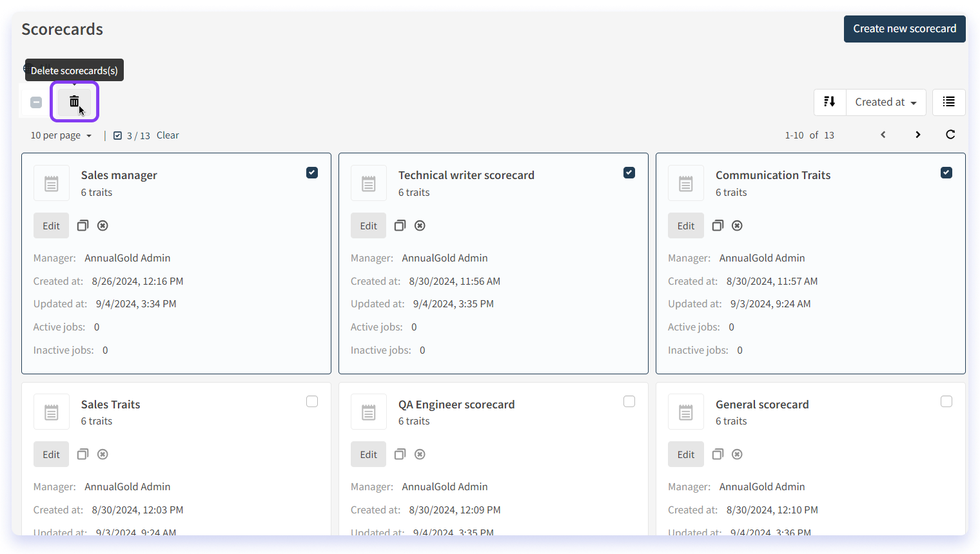Viewport: 980px width, 554px height.
Task: Delete the General scorecard via X icon
Action: pos(737,454)
